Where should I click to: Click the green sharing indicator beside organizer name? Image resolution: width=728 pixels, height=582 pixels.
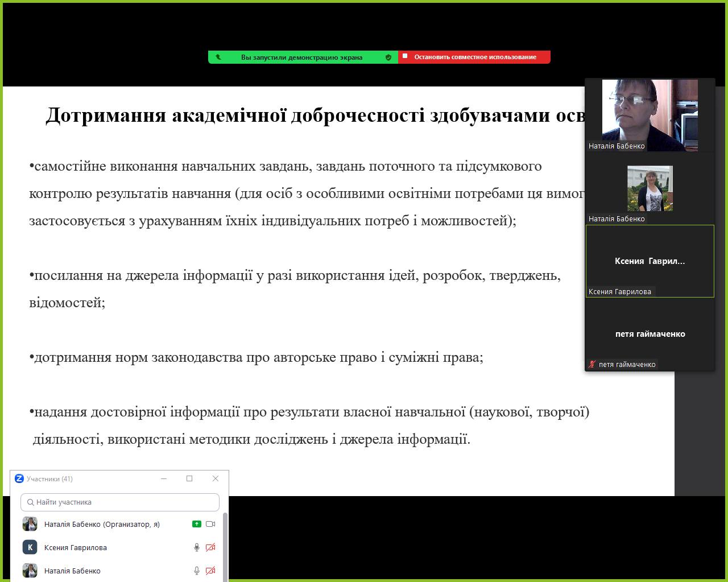coord(196,524)
